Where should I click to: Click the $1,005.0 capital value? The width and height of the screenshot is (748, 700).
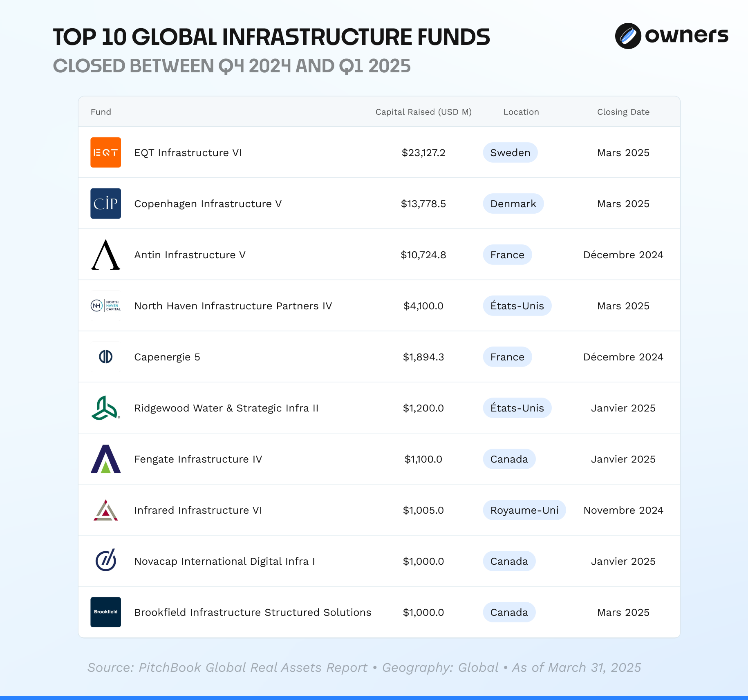click(423, 510)
